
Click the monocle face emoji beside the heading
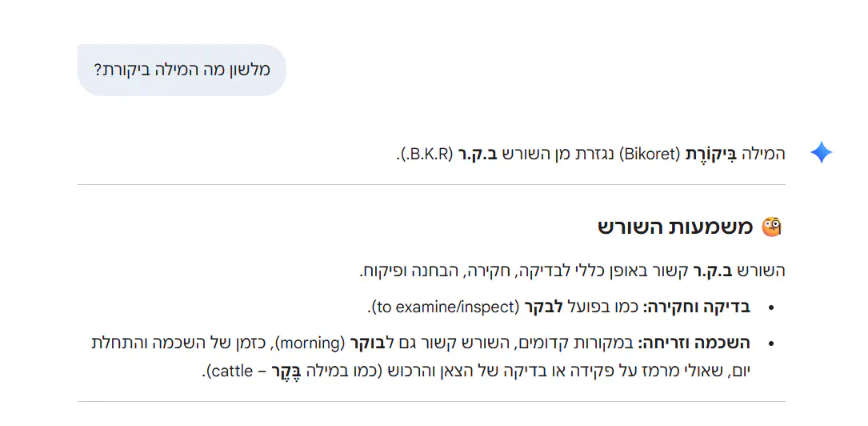(x=771, y=227)
